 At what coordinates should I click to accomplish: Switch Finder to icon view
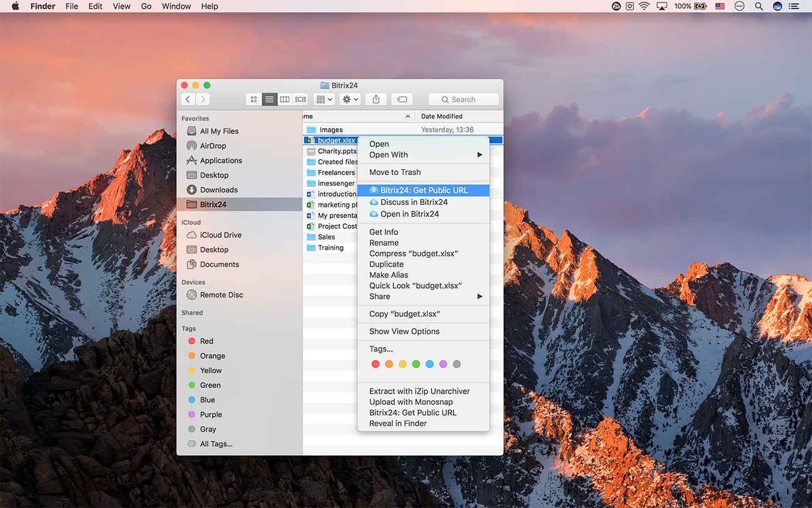[254, 99]
